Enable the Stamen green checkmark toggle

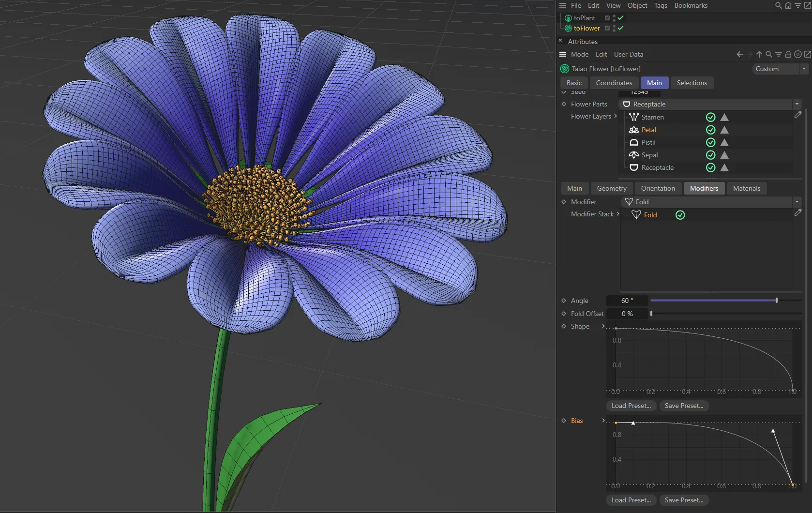[710, 117]
